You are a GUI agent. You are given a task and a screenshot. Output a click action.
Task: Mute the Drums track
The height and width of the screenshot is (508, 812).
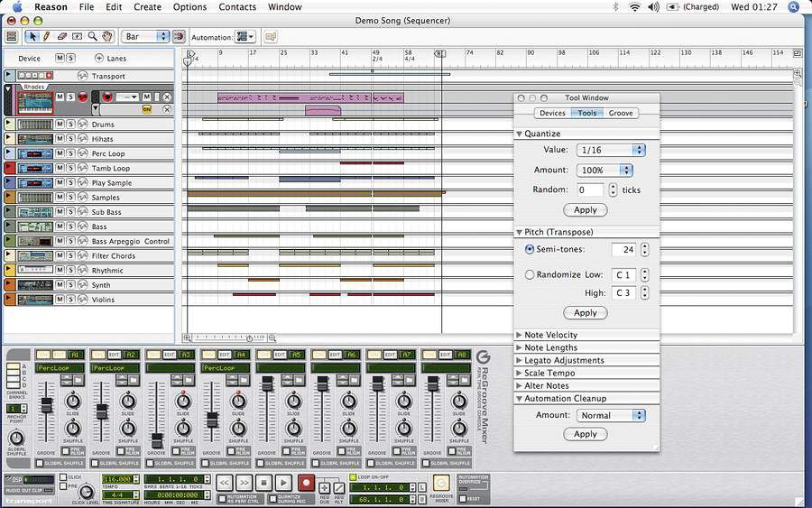(60, 125)
